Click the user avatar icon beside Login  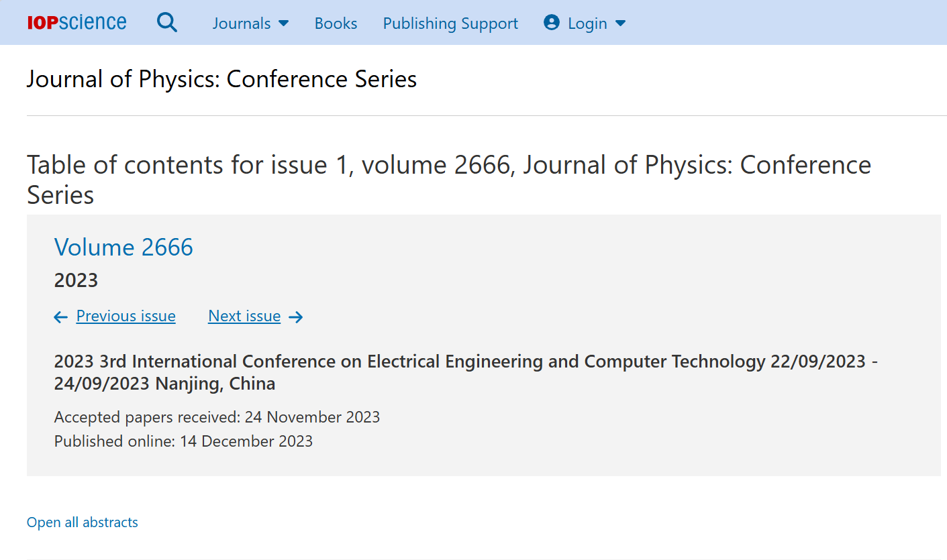pyautogui.click(x=552, y=23)
